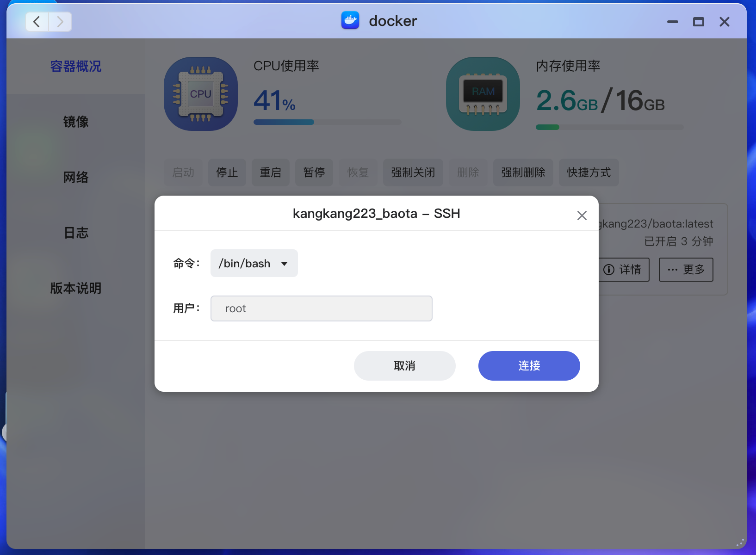
Task: Click the 强制关闭 force close button
Action: click(413, 173)
